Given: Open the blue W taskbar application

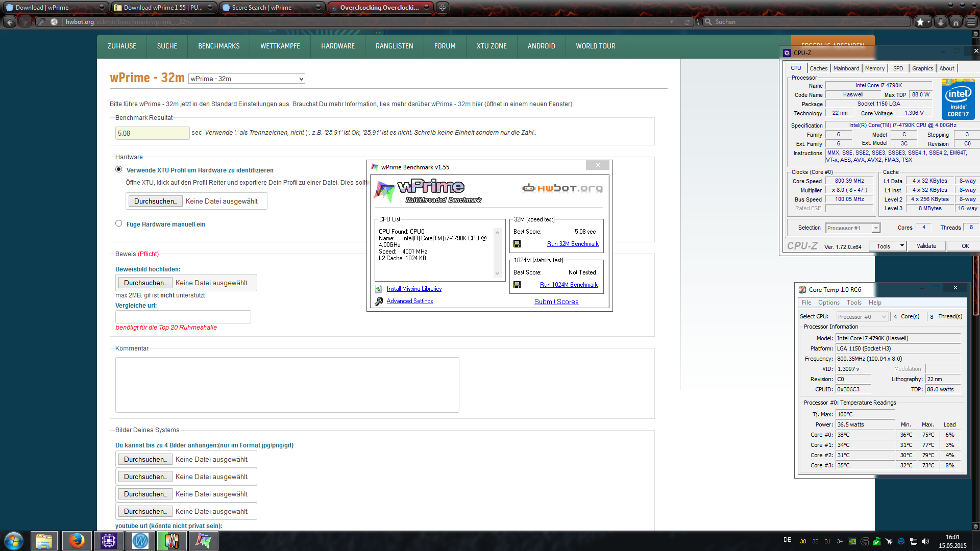Looking at the screenshot, I should point(140,541).
